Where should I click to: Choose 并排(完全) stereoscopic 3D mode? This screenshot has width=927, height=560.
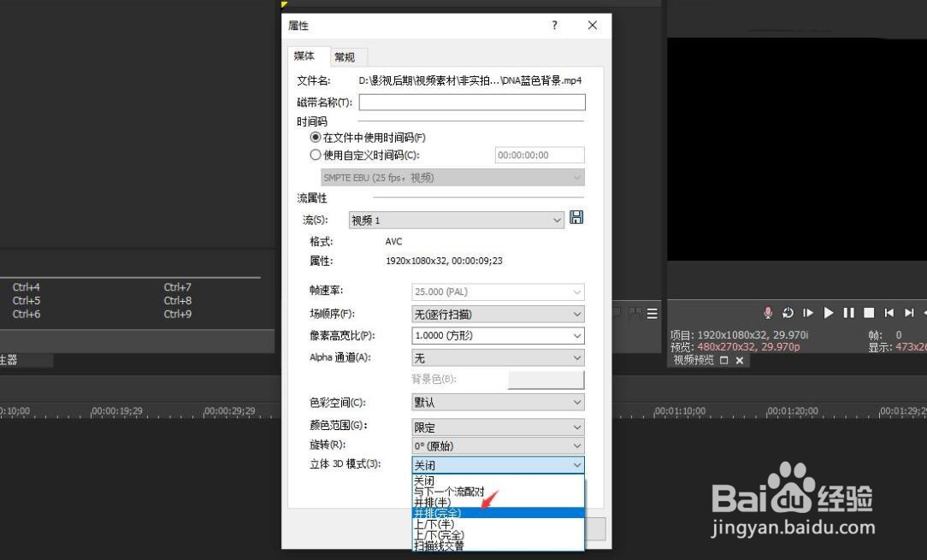440,512
